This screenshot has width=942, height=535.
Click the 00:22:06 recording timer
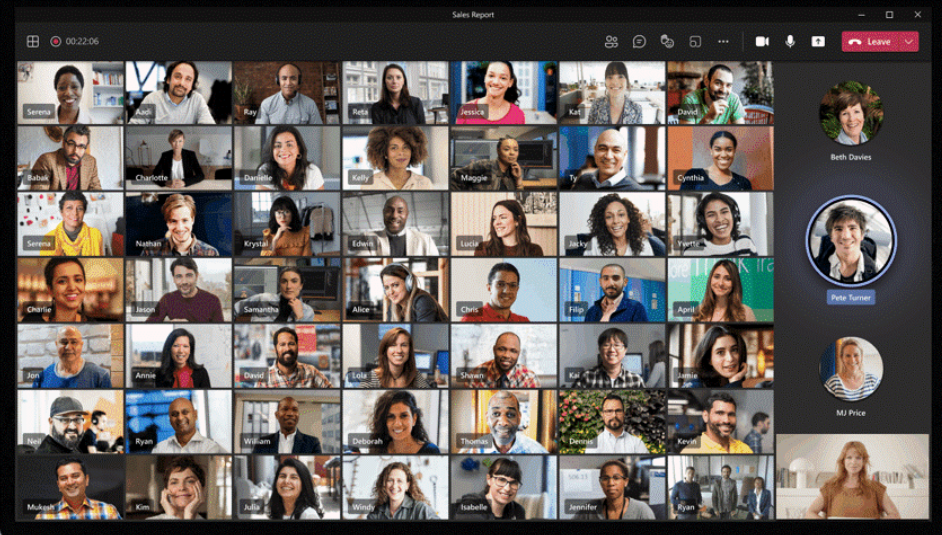[x=82, y=41]
